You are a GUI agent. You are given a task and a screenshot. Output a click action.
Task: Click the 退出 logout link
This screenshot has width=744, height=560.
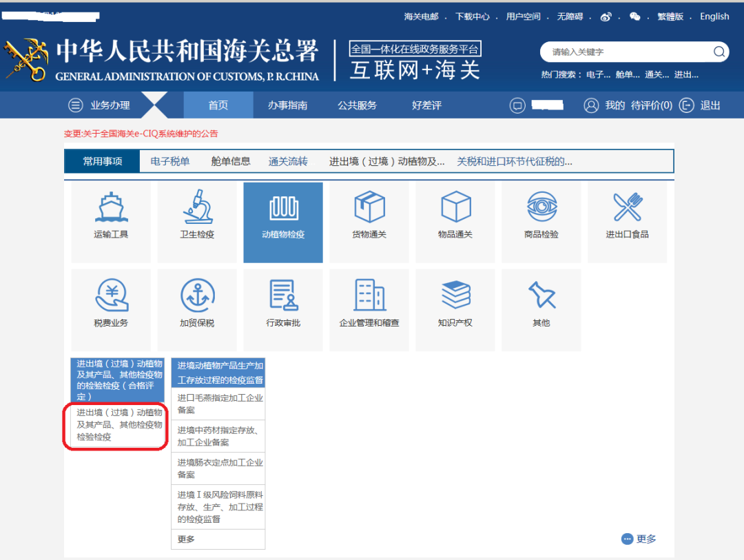[x=710, y=105]
